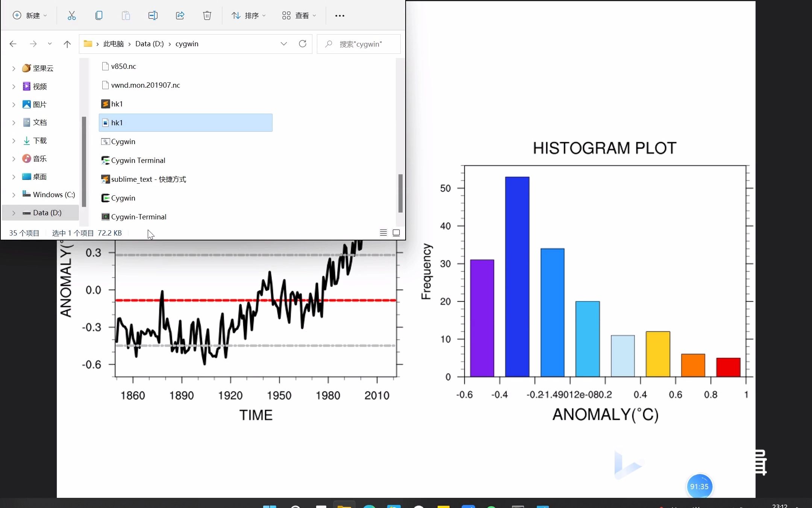Go back with the left arrow
Viewport: 812px width, 508px height.
point(13,44)
